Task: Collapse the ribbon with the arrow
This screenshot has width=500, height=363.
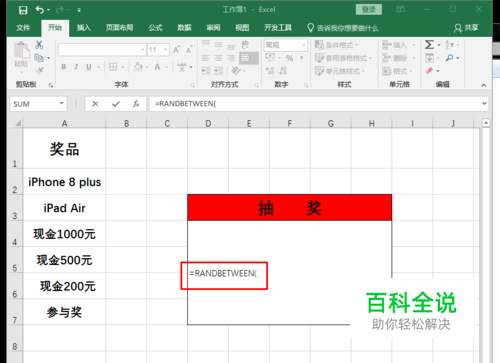Action: click(x=484, y=85)
